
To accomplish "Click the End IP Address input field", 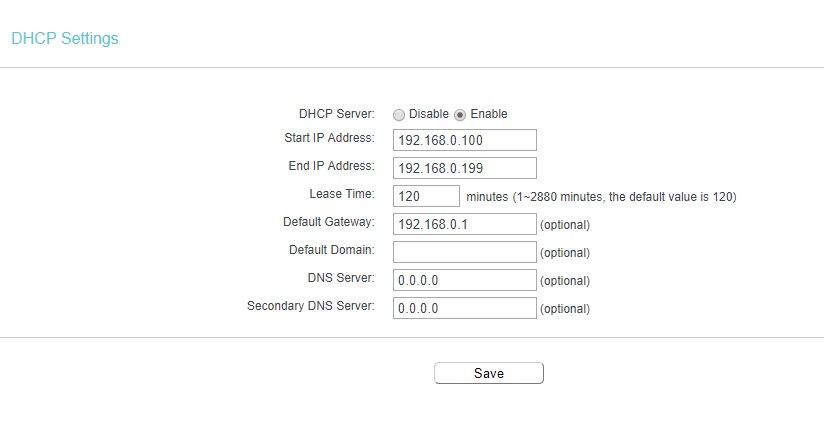I will click(465, 168).
